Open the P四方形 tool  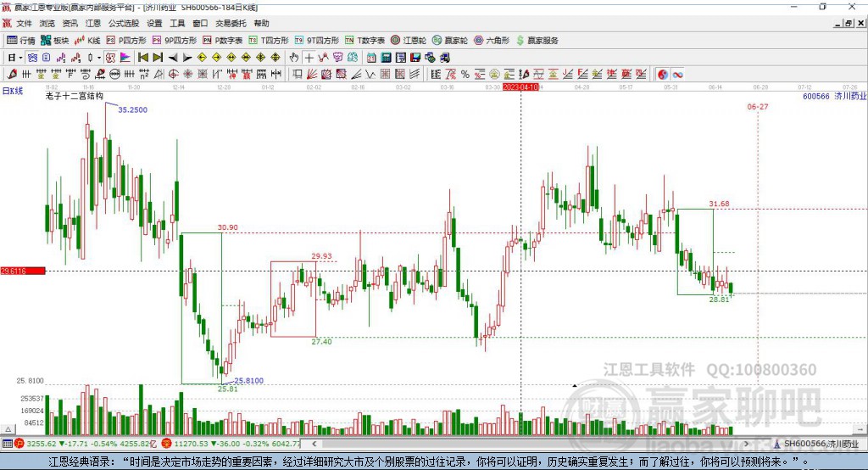tap(126, 41)
